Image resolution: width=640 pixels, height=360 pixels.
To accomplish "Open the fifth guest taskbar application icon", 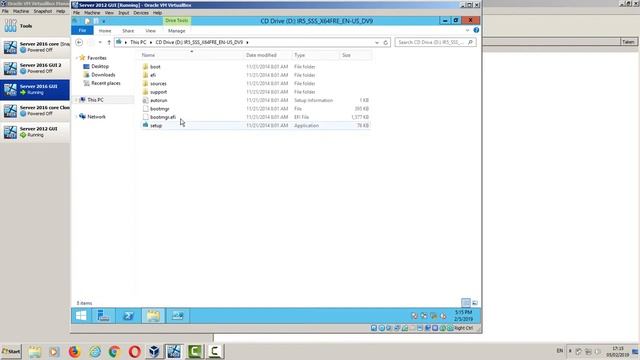I will click(177, 316).
